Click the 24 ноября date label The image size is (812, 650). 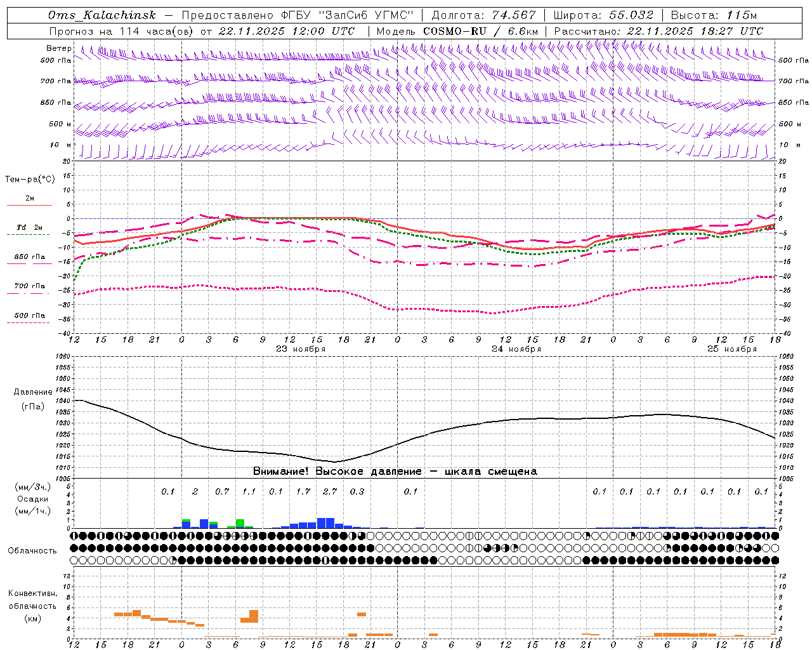tap(516, 348)
